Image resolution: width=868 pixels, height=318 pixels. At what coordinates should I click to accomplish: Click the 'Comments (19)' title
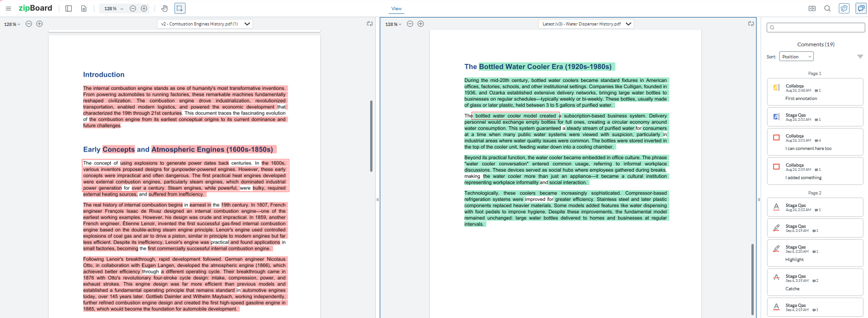(x=816, y=44)
